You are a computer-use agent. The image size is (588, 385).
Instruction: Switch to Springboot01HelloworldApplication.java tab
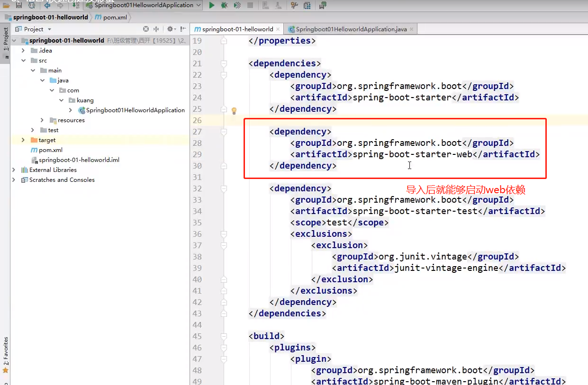click(x=351, y=29)
